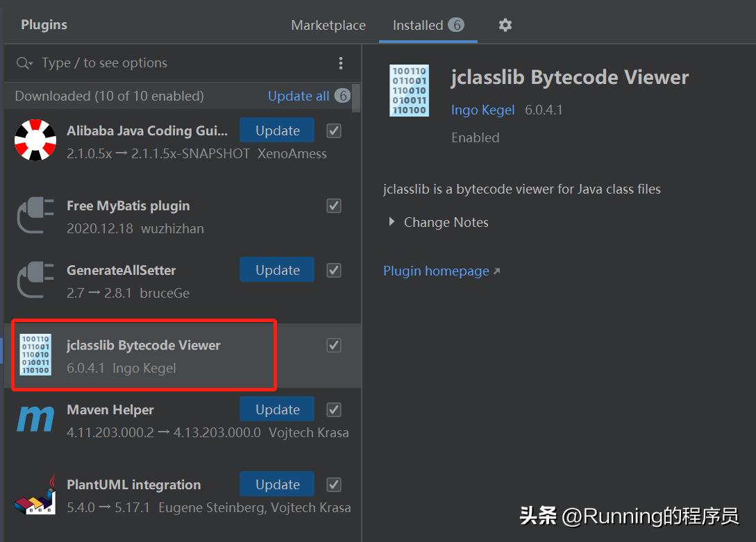Click the Alibaba Java Coding Guidelines plugin icon
The image size is (756, 542).
pos(35,141)
